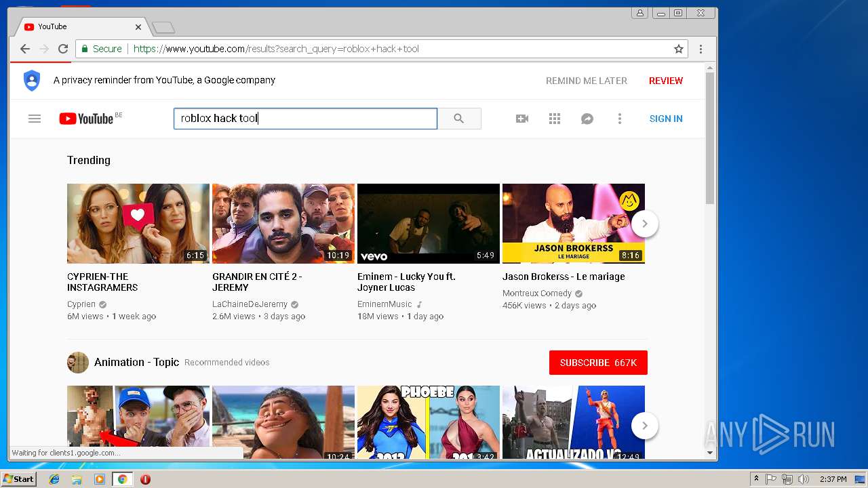The height and width of the screenshot is (488, 868).
Task: Open the Windows Start menu
Action: (x=19, y=479)
